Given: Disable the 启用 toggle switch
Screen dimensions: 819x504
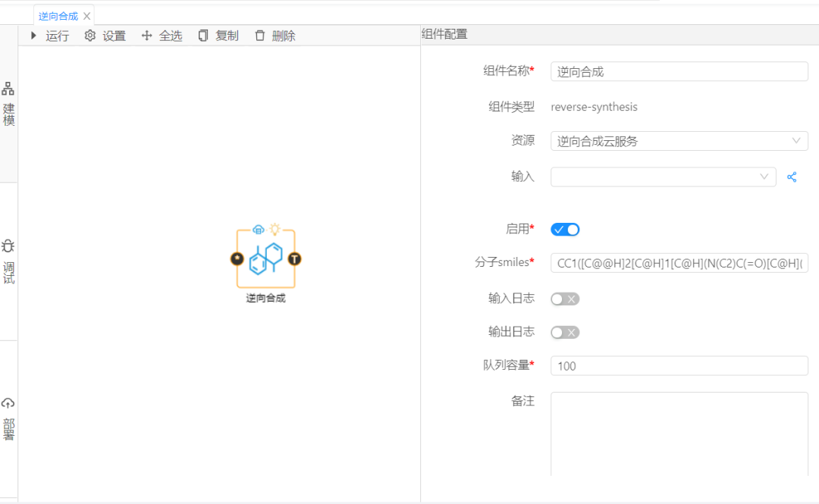Looking at the screenshot, I should pos(565,230).
